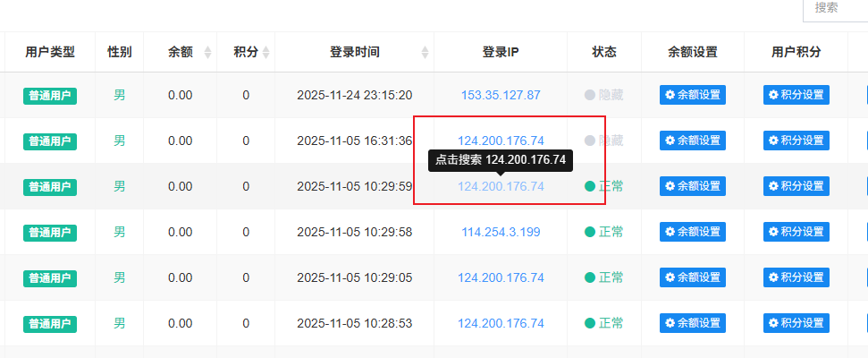Open 积分设置 for the 23:15:20 login row

796,95
